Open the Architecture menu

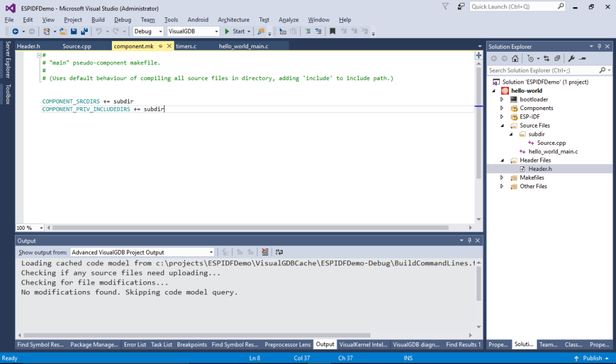(234, 20)
